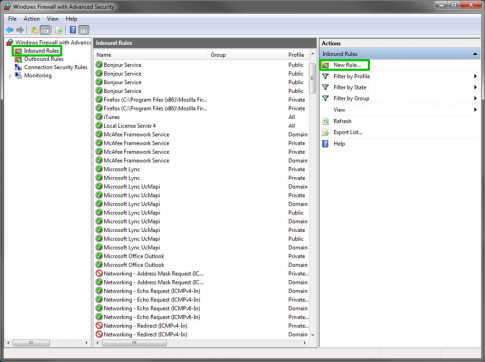Toggle the Show/Hide Action Pane toolbar icon
This screenshot has height=362, width=485.
(84, 30)
